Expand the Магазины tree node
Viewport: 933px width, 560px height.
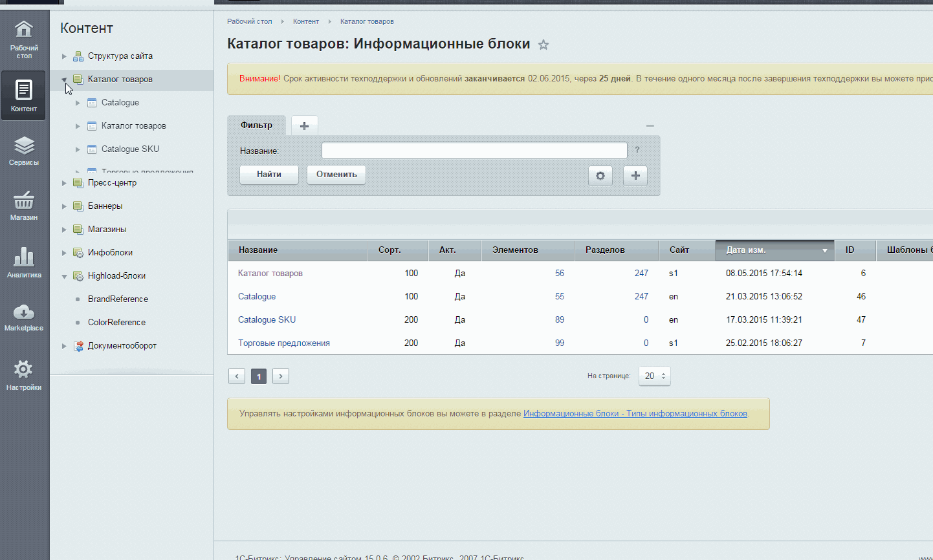(64, 230)
